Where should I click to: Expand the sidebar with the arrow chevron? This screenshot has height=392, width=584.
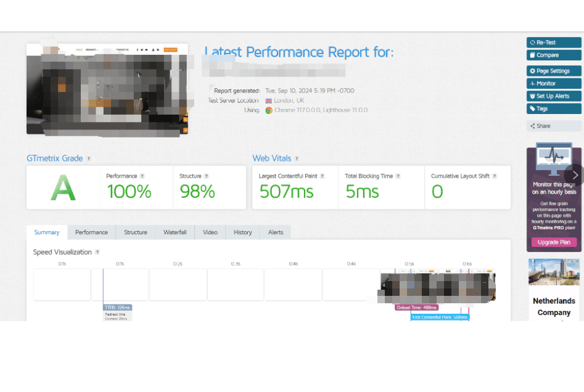point(575,175)
